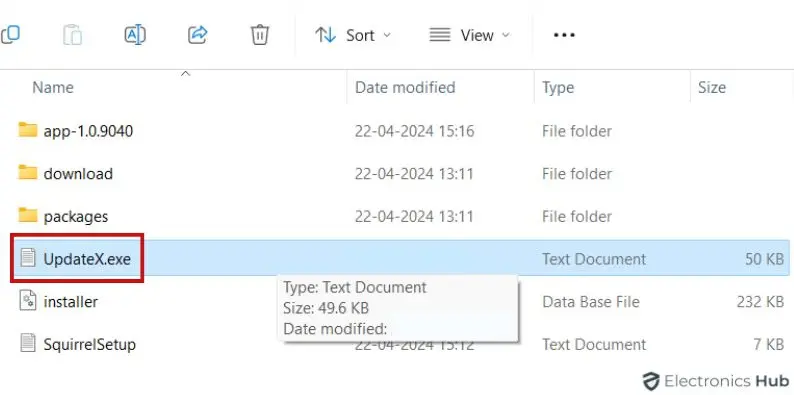Image resolution: width=794 pixels, height=395 pixels.
Task: Select the UpdateX.exe file name
Action: coord(87,259)
